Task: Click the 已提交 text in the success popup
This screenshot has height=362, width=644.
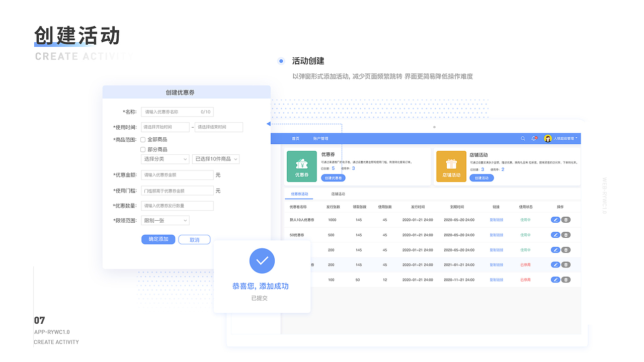Action: (x=260, y=298)
